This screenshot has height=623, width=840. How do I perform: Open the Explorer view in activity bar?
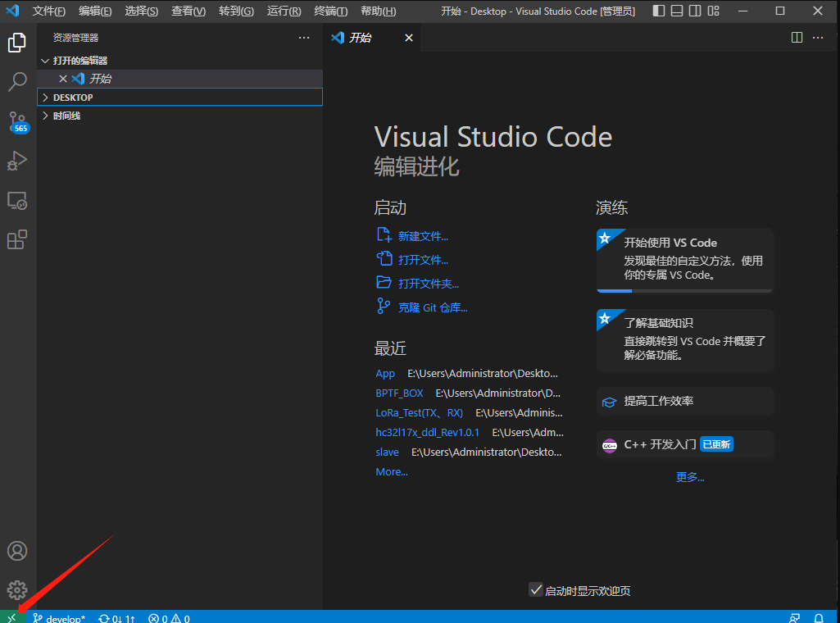tap(17, 43)
